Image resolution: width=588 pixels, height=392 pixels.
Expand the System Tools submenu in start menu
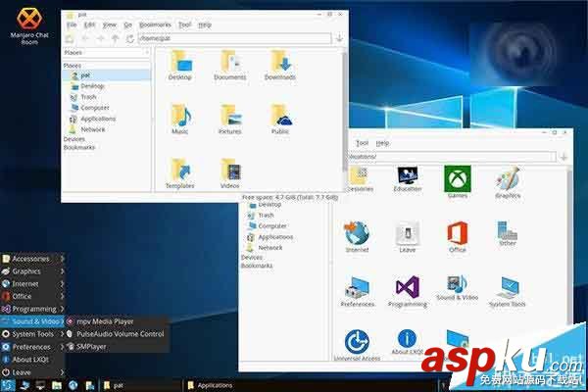(33, 334)
